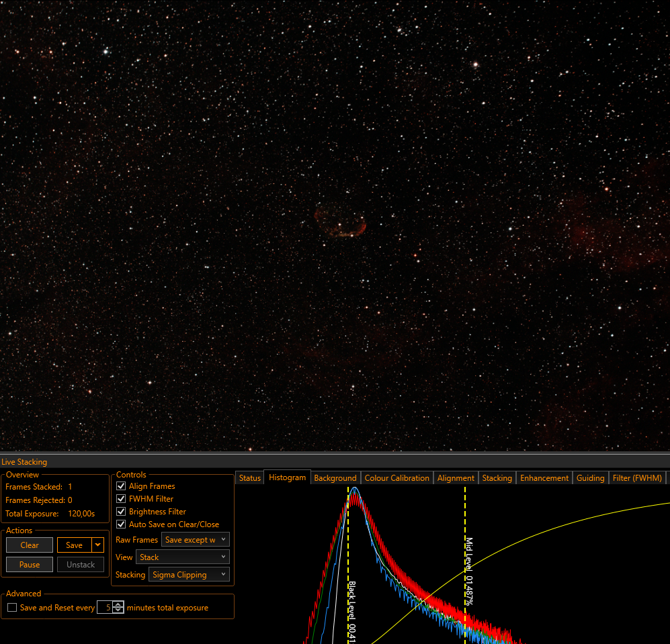Toggle the FWHM Filter checkbox
Image resolution: width=670 pixels, height=644 pixels.
tap(121, 499)
